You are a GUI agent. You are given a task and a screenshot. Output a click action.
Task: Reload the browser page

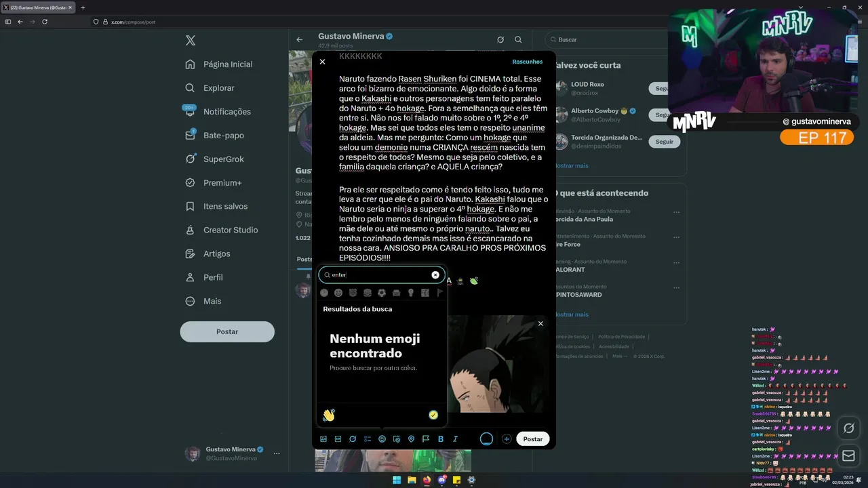click(45, 22)
